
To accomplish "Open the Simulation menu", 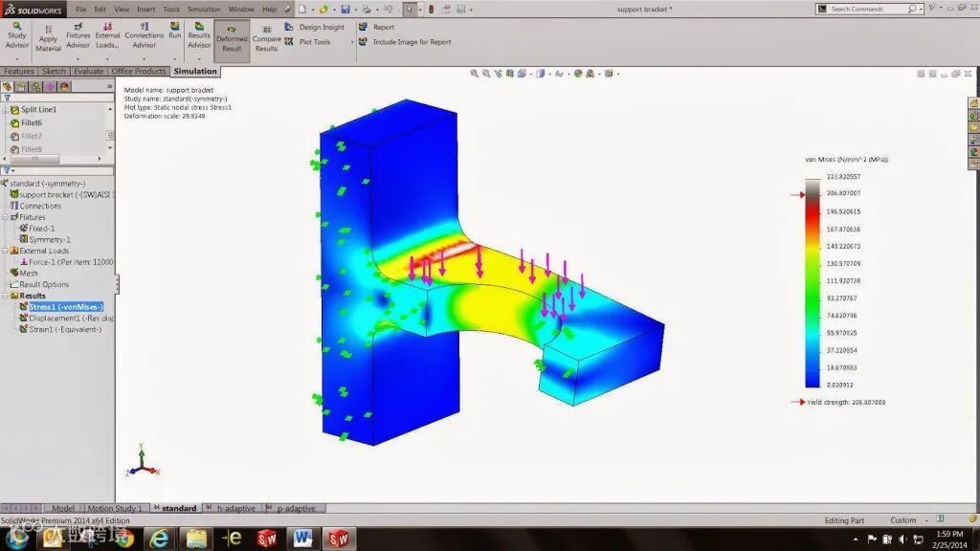I will click(x=204, y=10).
